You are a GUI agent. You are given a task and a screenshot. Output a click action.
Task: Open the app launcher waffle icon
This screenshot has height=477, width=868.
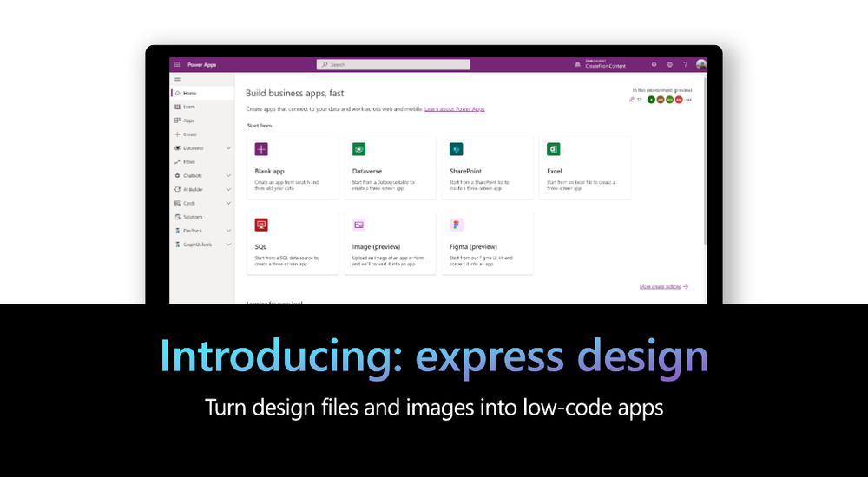point(177,65)
